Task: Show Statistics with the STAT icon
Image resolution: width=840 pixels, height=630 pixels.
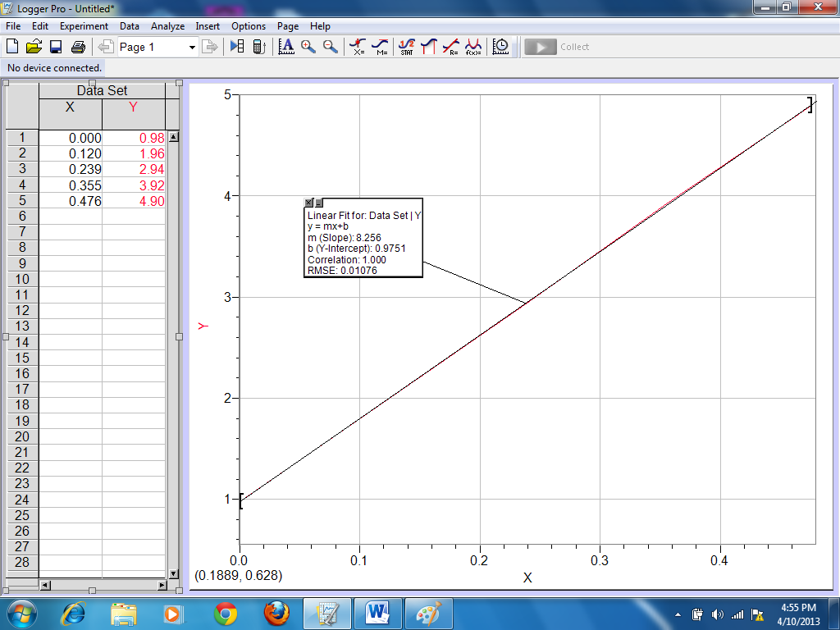Action: 407,47
